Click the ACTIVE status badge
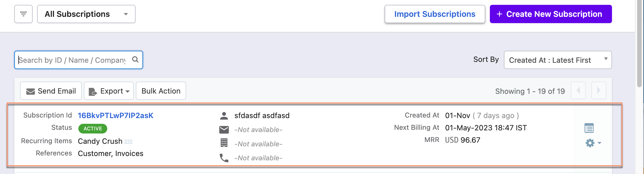The image size is (644, 174). tap(93, 129)
